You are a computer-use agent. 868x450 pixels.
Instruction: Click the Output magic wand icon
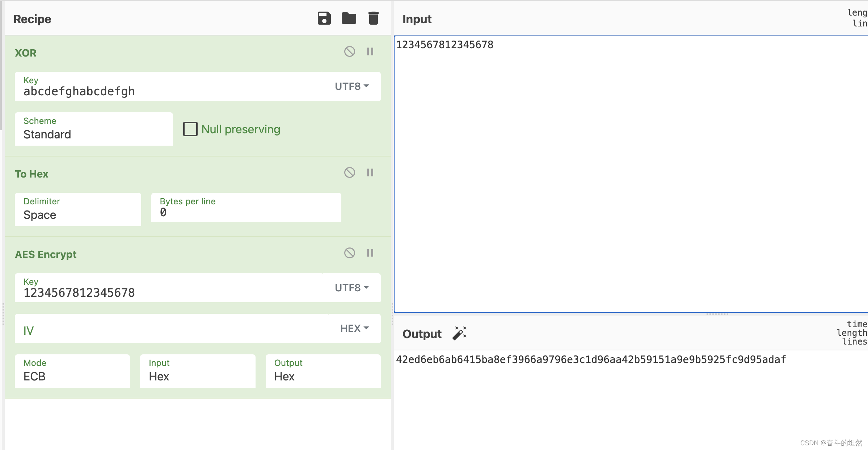pyautogui.click(x=459, y=333)
